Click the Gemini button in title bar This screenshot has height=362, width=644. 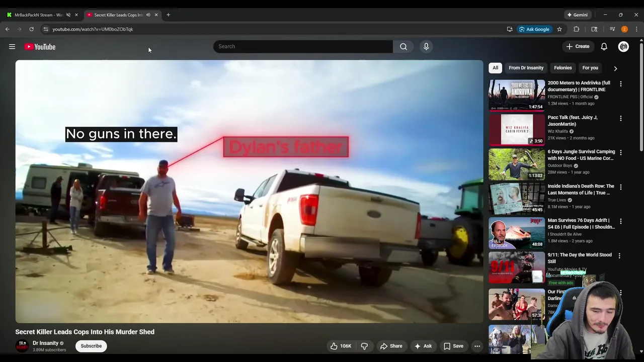577,15
